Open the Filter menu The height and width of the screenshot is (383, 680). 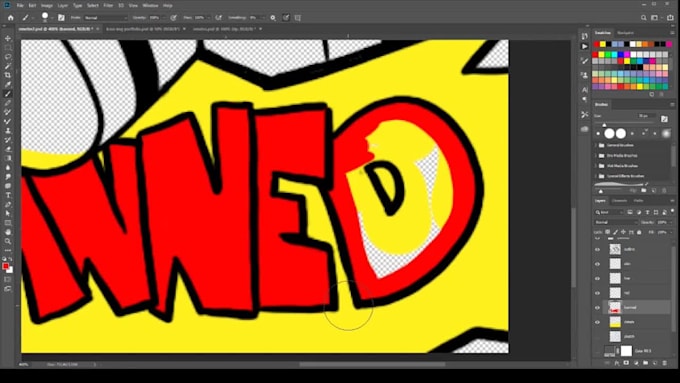108,6
